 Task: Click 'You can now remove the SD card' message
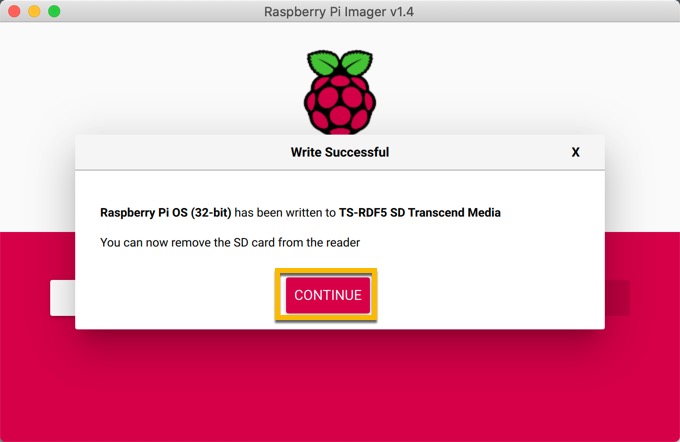click(230, 242)
